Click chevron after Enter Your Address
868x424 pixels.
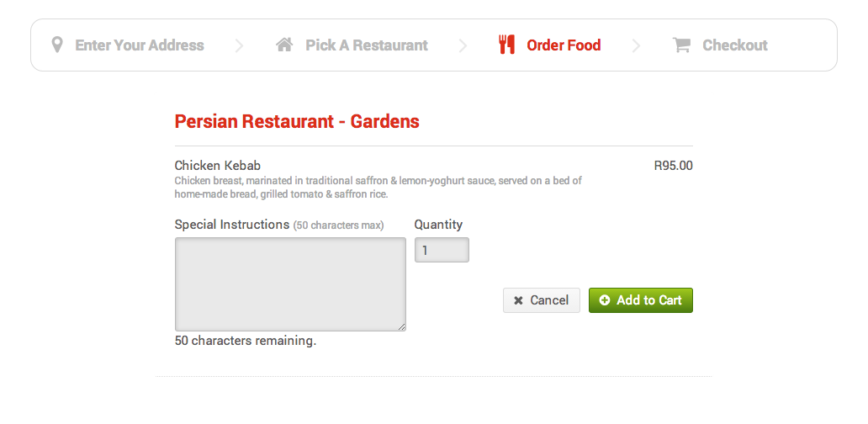pyautogui.click(x=240, y=45)
